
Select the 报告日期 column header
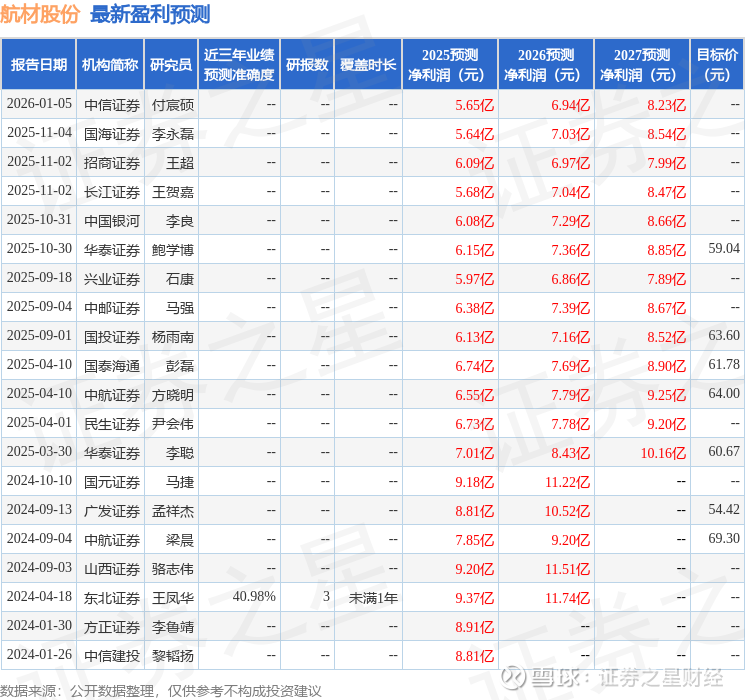click(x=38, y=65)
